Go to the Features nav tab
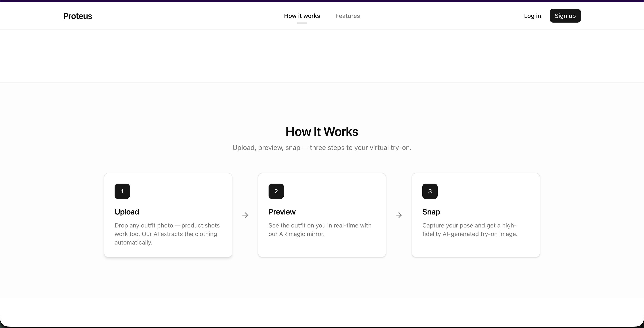This screenshot has width=644, height=328. [348, 16]
